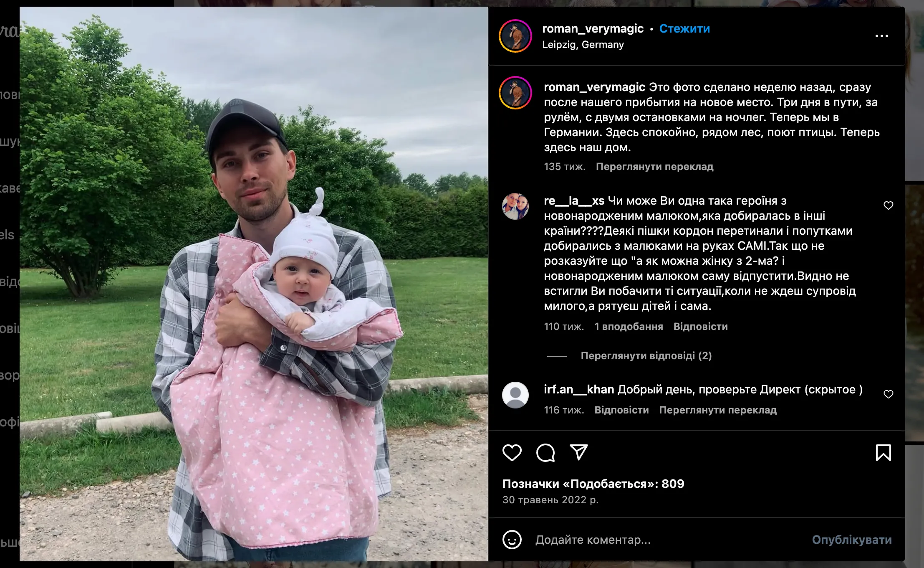Open the comment bubble icon
The image size is (924, 568).
[545, 453]
